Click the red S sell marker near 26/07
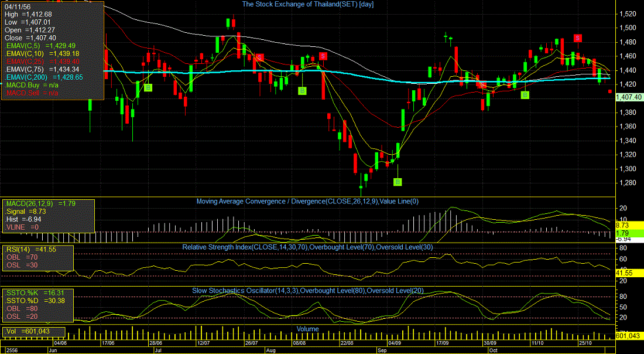The width and height of the screenshot is (644, 354). pos(260,57)
